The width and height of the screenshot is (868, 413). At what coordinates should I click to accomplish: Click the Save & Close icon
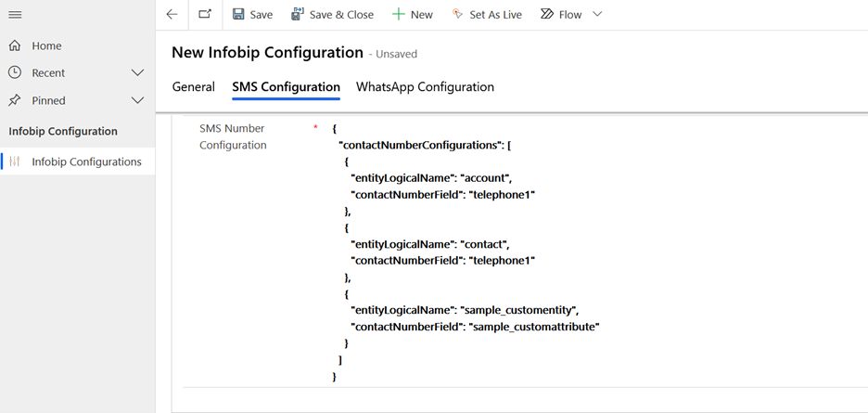(297, 15)
